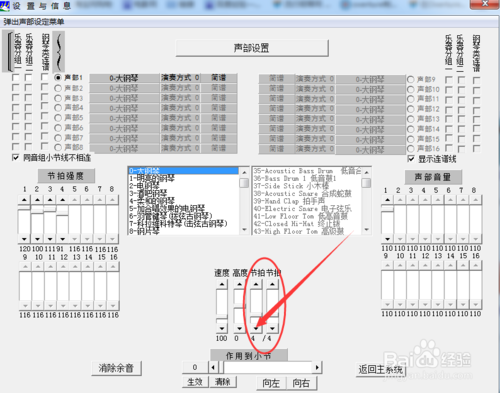
Task: Select the 声部9 radio button
Action: pyautogui.click(x=411, y=79)
